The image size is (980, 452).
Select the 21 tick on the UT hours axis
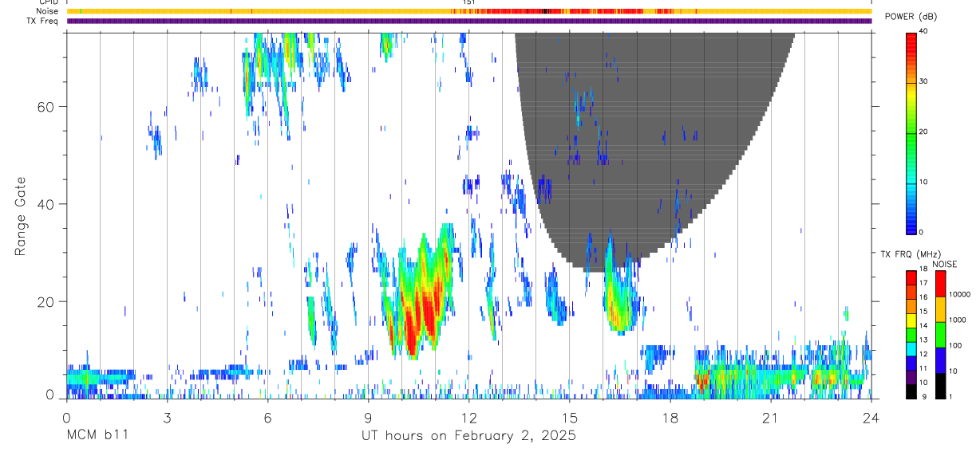click(770, 418)
